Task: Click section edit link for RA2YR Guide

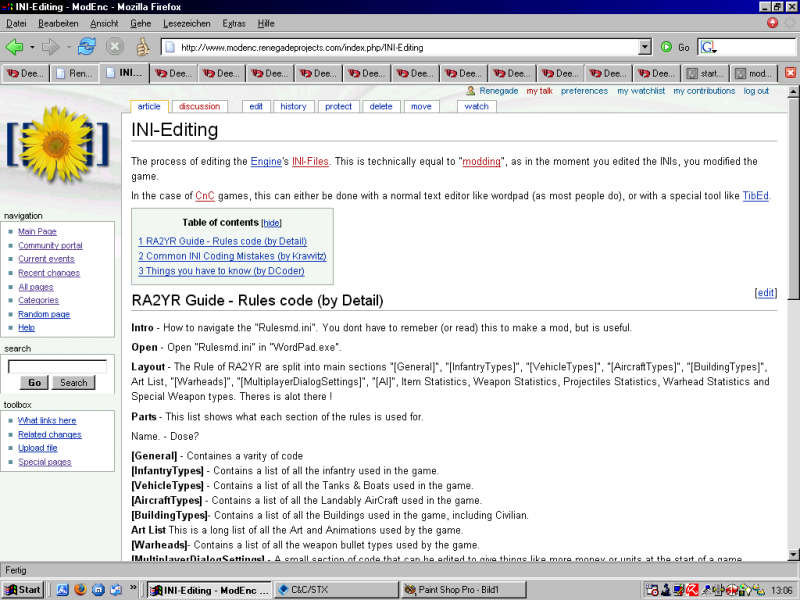Action: pyautogui.click(x=766, y=293)
